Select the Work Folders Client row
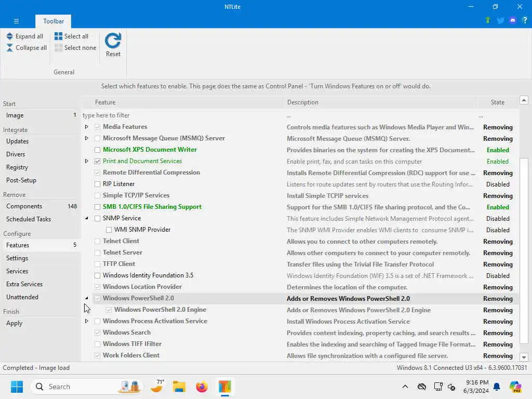Screen dimensions: 532x399 point(300,355)
